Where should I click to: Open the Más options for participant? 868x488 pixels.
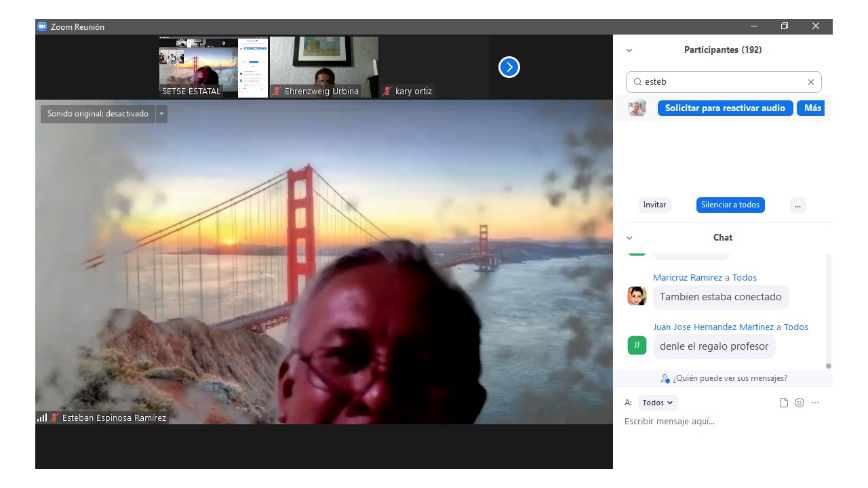click(x=812, y=108)
